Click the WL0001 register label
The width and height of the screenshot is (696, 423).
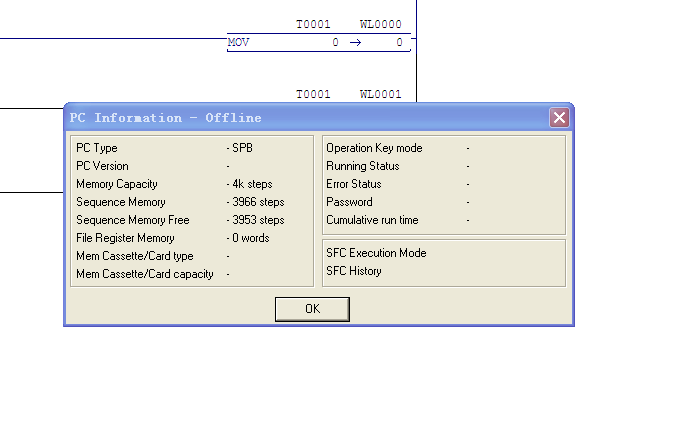380,94
